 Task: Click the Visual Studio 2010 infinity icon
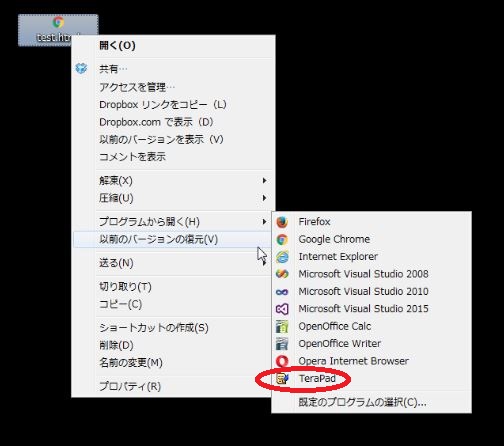pyautogui.click(x=282, y=292)
